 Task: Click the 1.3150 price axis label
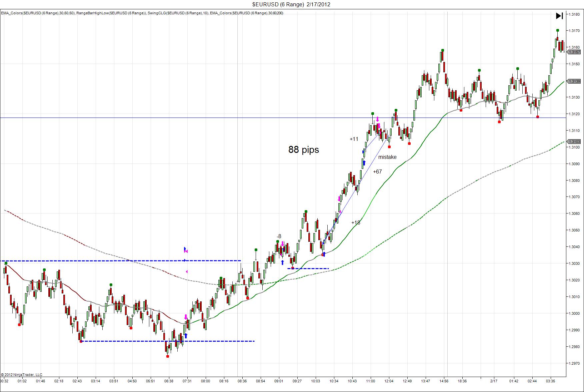click(x=575, y=64)
